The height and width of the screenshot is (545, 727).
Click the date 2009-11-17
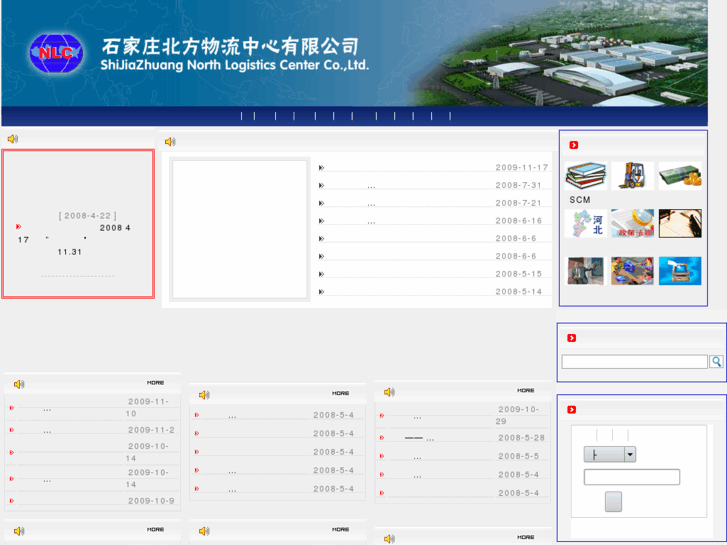pos(522,167)
